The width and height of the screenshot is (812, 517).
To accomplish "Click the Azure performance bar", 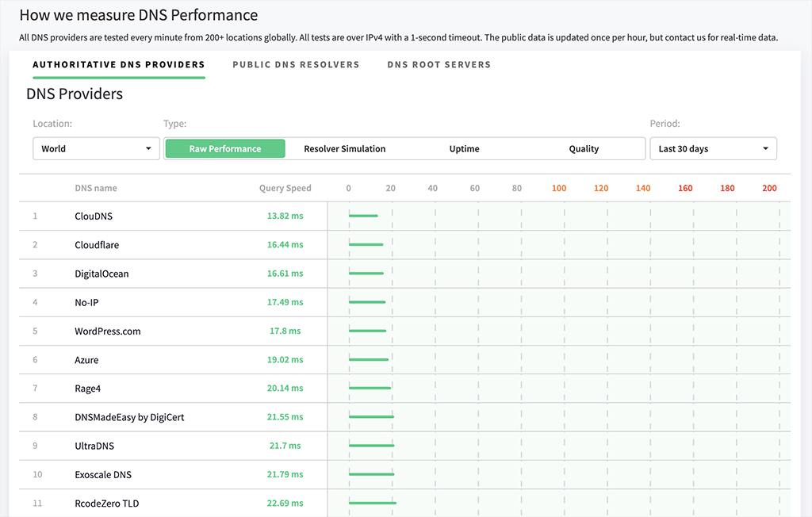I will 369,359.
